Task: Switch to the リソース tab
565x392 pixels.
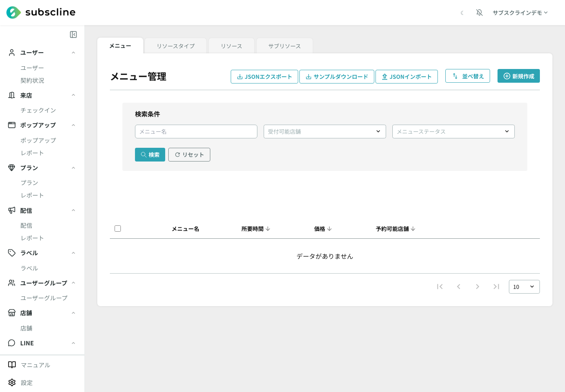Action: coord(231,46)
